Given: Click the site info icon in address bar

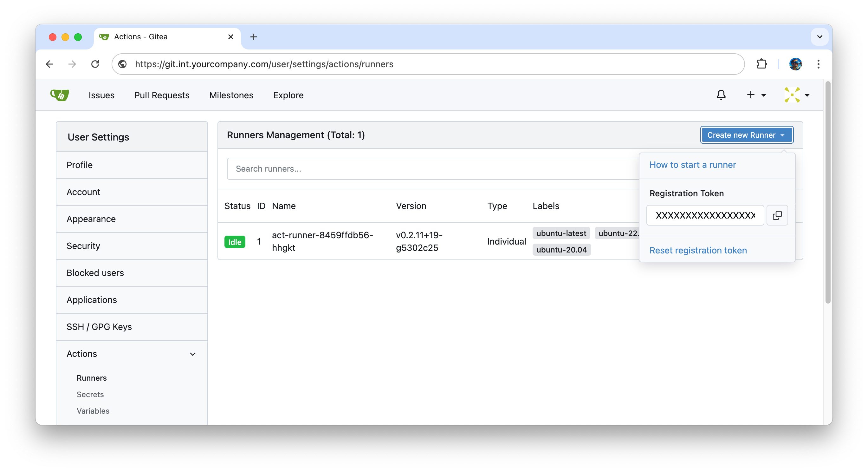Looking at the screenshot, I should 123,64.
